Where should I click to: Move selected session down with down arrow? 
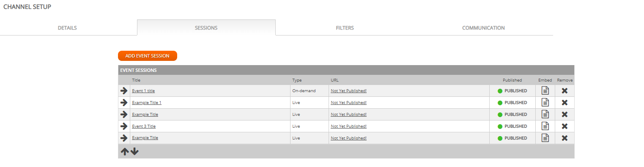[134, 151]
